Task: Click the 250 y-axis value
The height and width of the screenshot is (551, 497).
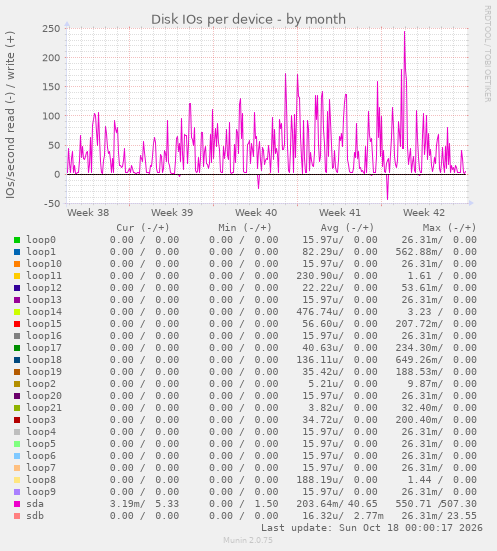Action: [51, 28]
